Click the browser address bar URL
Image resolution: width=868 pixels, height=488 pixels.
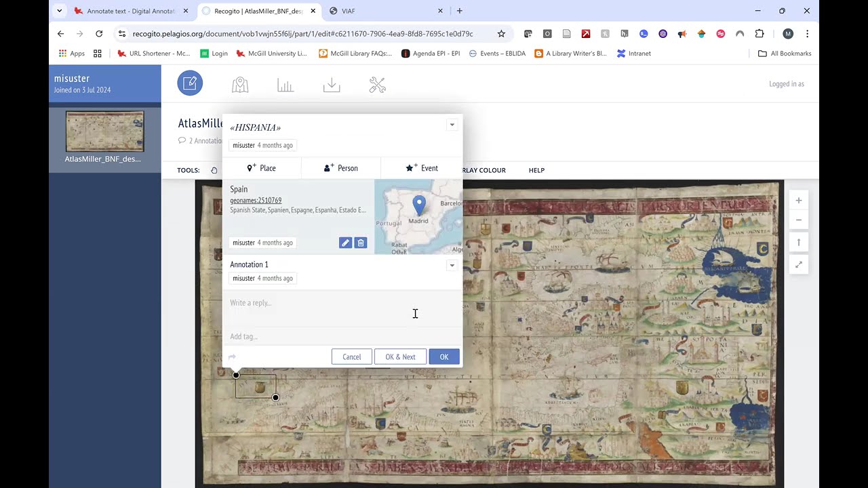[x=303, y=34]
